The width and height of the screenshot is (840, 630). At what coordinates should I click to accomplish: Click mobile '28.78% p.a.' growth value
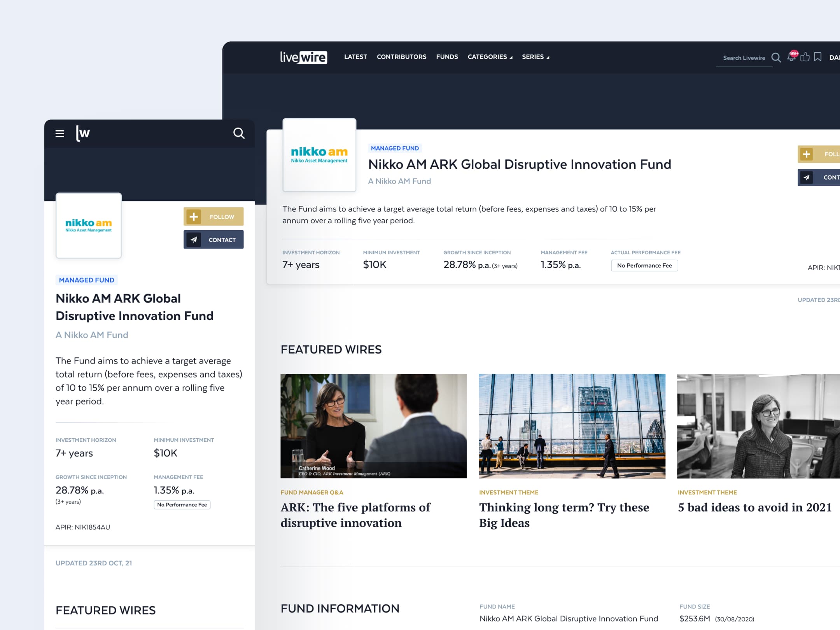80,490
